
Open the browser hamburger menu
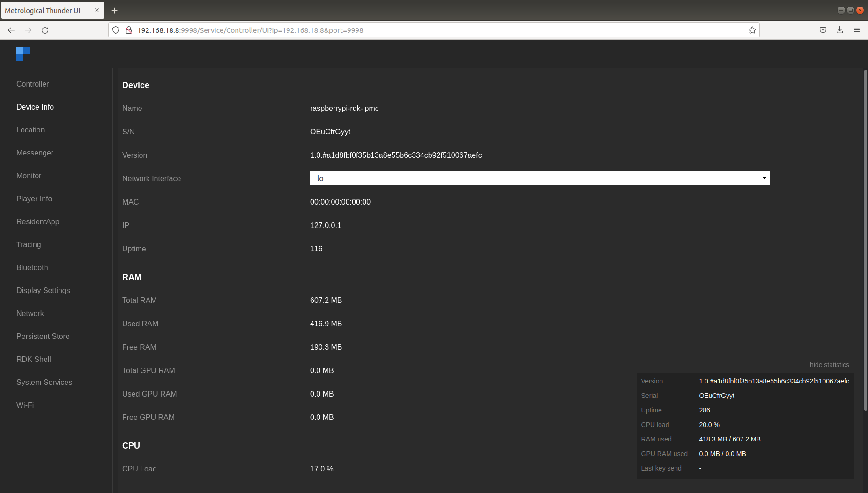[x=857, y=30]
